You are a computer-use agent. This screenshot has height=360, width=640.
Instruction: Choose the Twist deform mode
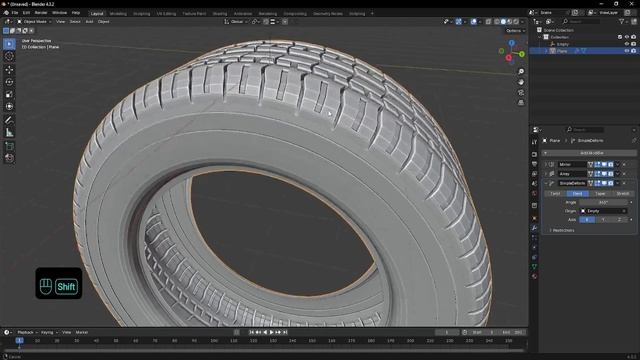(555, 193)
